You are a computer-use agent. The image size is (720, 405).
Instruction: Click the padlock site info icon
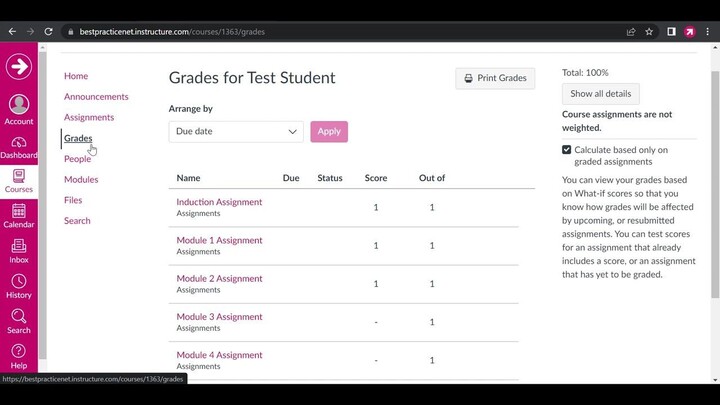click(70, 32)
